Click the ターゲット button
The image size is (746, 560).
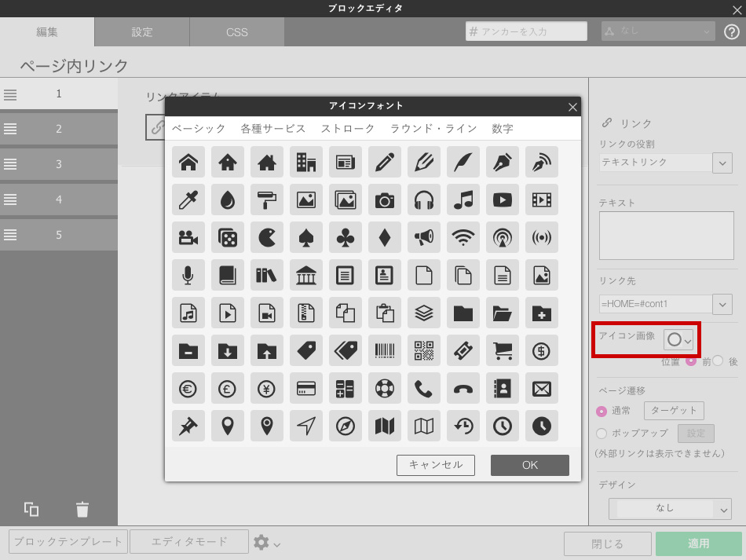(674, 410)
